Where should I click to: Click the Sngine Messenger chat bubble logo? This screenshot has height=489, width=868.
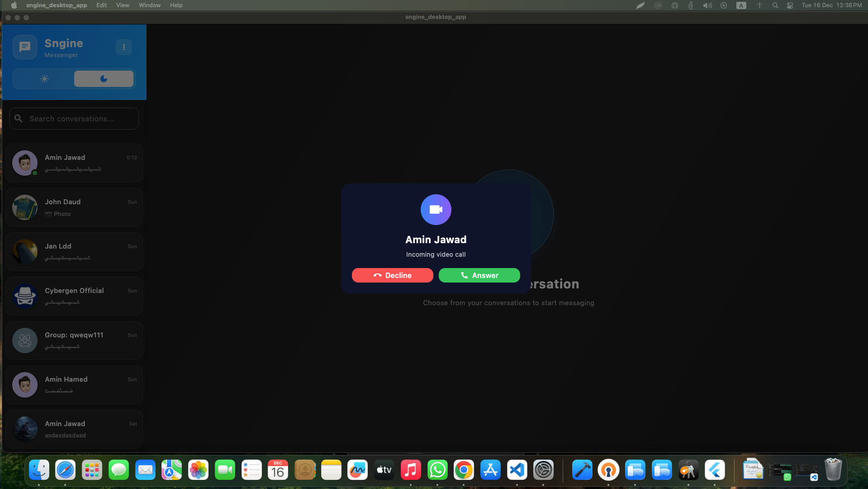coord(25,47)
